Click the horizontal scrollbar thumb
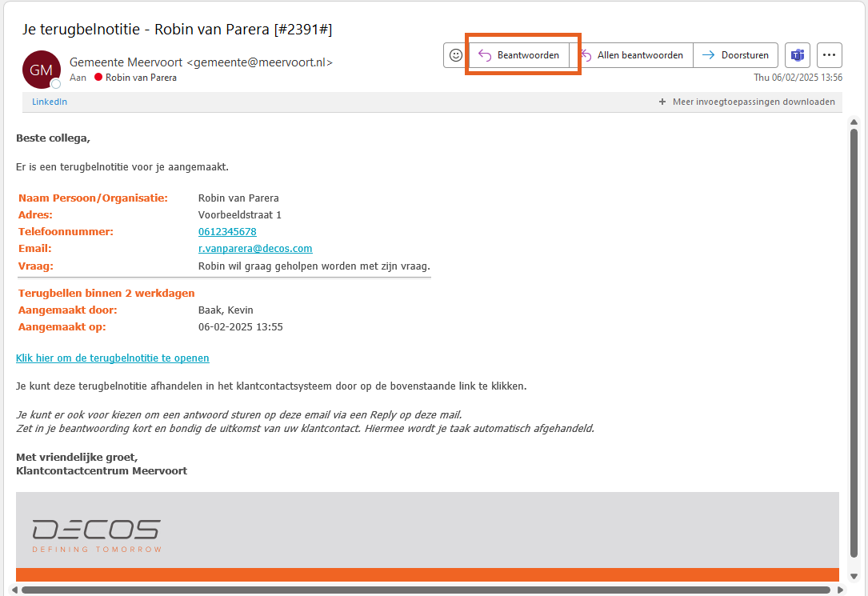This screenshot has height=596, width=868. [x=426, y=590]
